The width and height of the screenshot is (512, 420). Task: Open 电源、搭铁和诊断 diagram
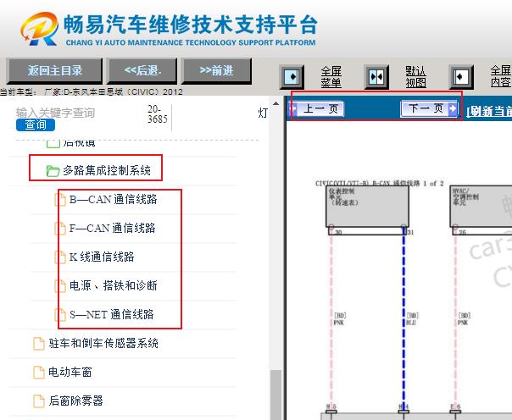[113, 285]
